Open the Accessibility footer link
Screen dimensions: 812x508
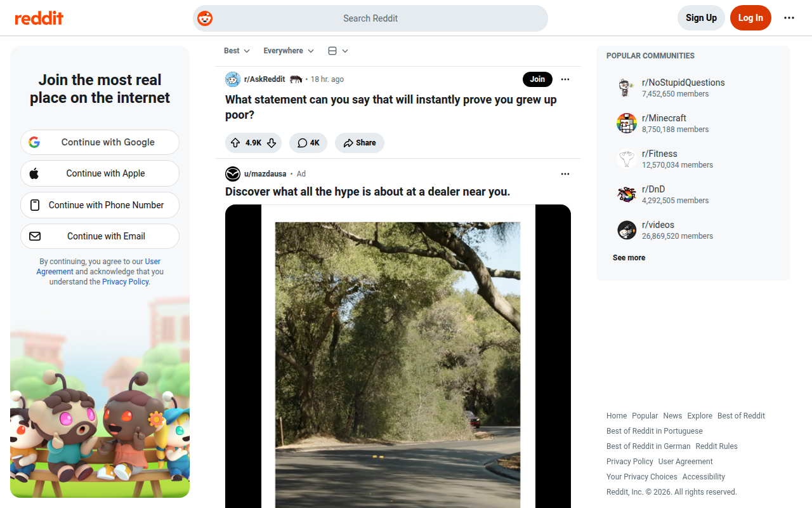pyautogui.click(x=704, y=477)
